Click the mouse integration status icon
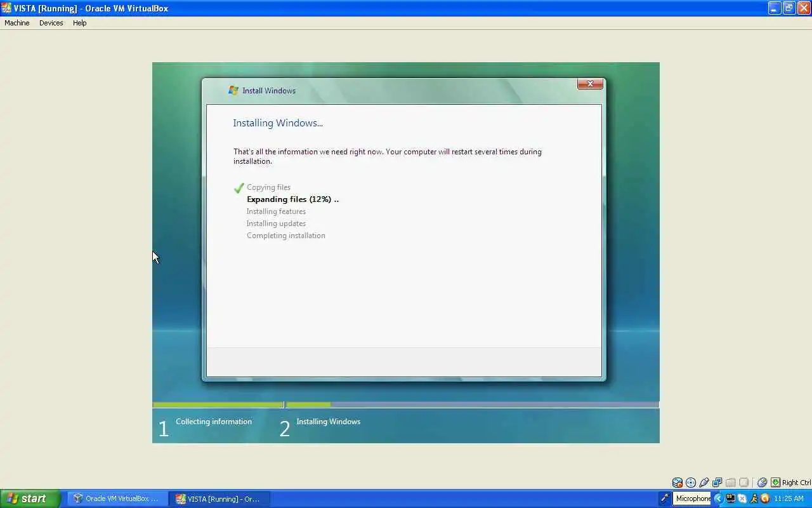This screenshot has width=812, height=508. (x=763, y=483)
